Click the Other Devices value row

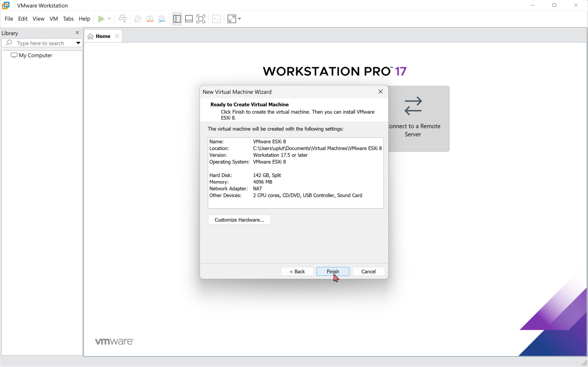307,195
